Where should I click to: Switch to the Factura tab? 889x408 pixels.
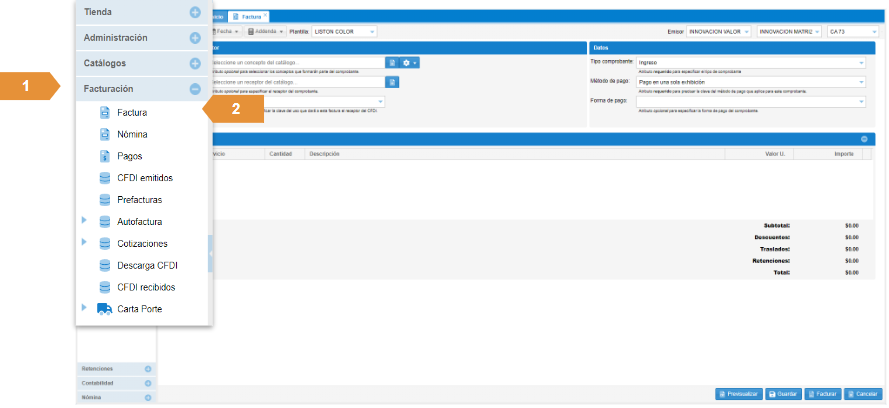tap(246, 17)
